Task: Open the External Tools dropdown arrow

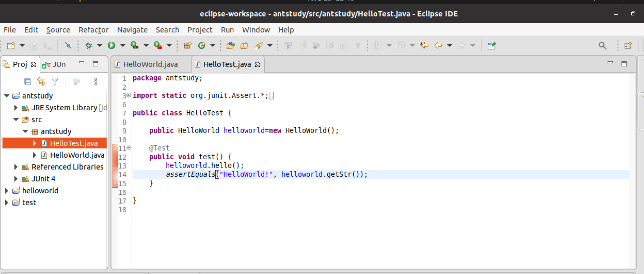Action: (x=169, y=45)
